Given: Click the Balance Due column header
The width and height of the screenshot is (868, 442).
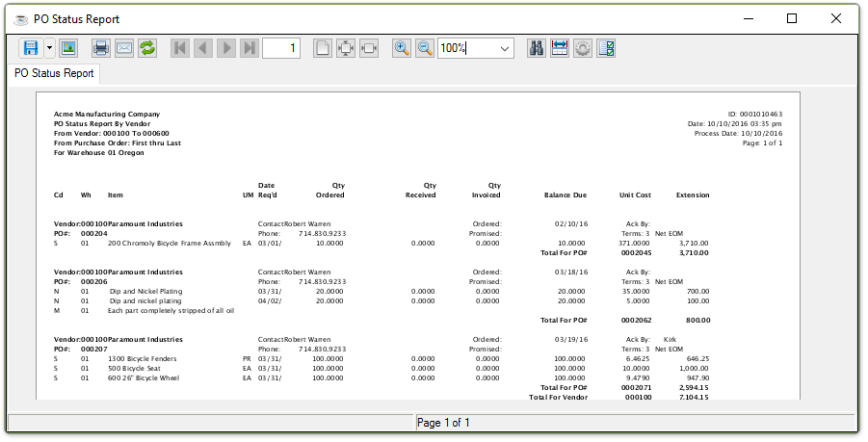Looking at the screenshot, I should tap(566, 195).
